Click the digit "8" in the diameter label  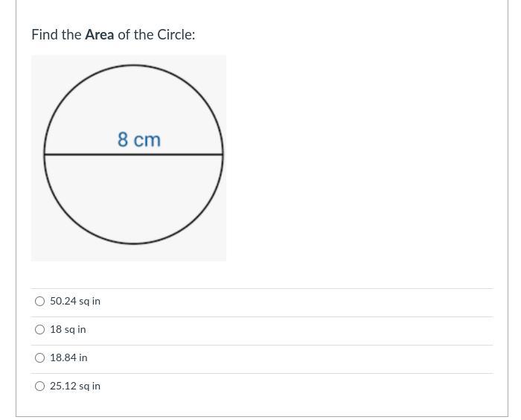click(123, 140)
